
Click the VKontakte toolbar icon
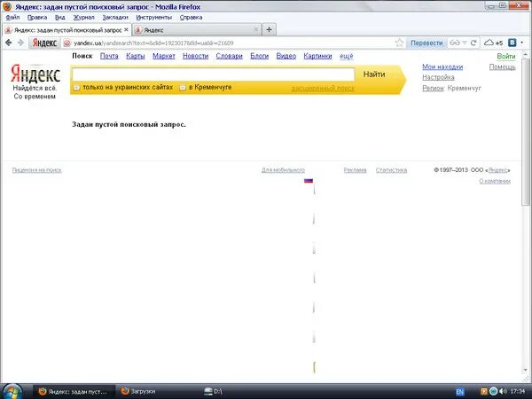click(x=512, y=43)
